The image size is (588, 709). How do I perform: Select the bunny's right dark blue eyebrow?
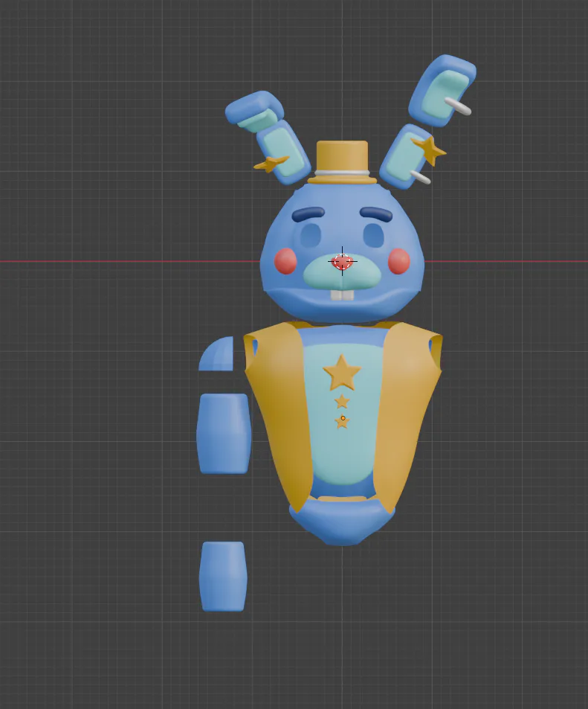click(x=376, y=214)
